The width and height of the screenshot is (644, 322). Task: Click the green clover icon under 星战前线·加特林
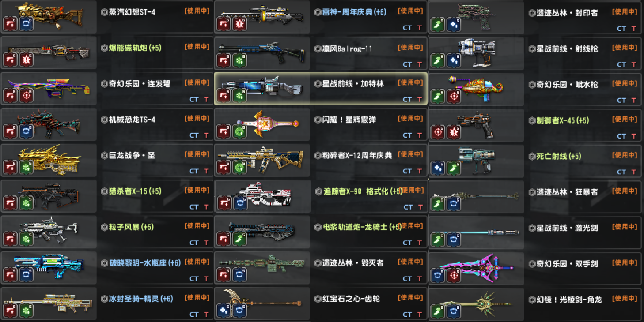pos(240,96)
